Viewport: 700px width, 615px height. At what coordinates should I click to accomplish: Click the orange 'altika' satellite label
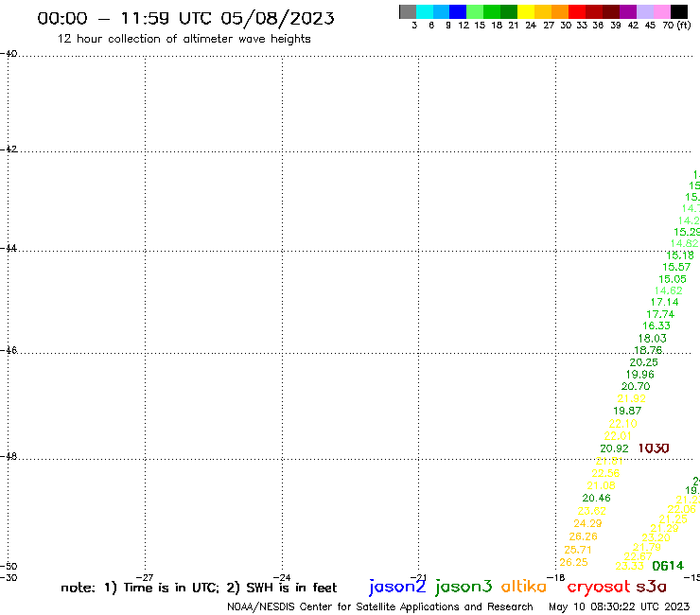tap(524, 587)
